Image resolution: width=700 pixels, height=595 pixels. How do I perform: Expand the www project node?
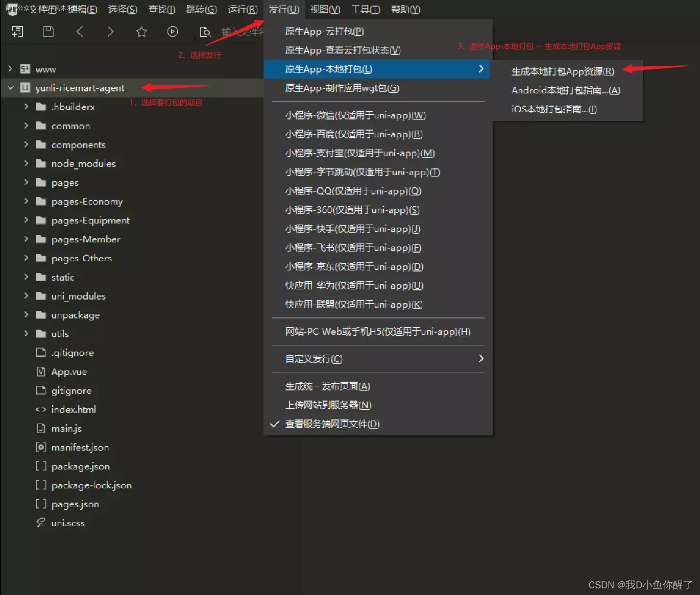point(11,69)
